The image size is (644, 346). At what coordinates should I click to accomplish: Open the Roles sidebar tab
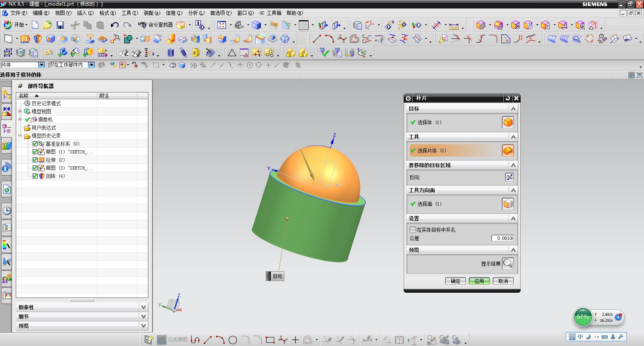(x=6, y=279)
